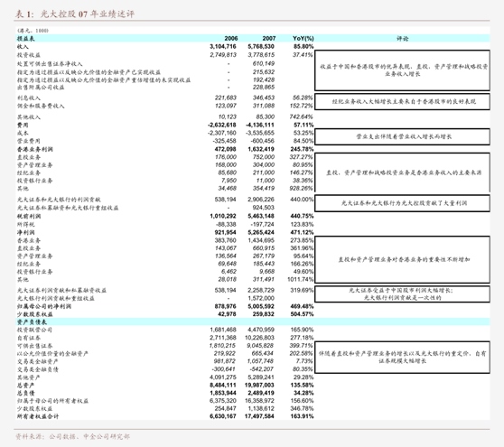Select the value 1,434,695
Screen dimensions: 504x447
(261, 240)
